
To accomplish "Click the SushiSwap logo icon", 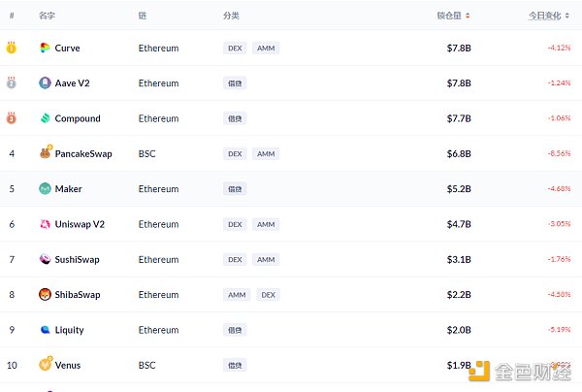I will [45, 259].
